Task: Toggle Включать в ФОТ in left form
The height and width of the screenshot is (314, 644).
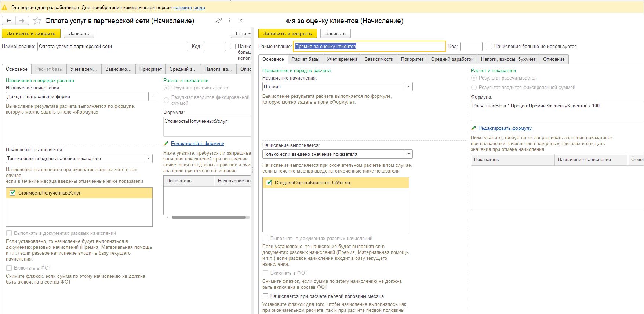Action: click(9, 268)
